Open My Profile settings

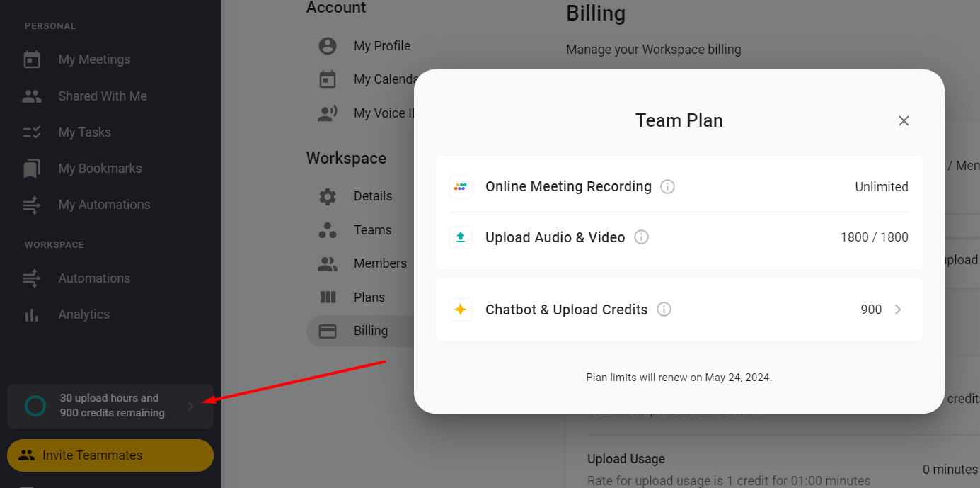[x=381, y=46]
